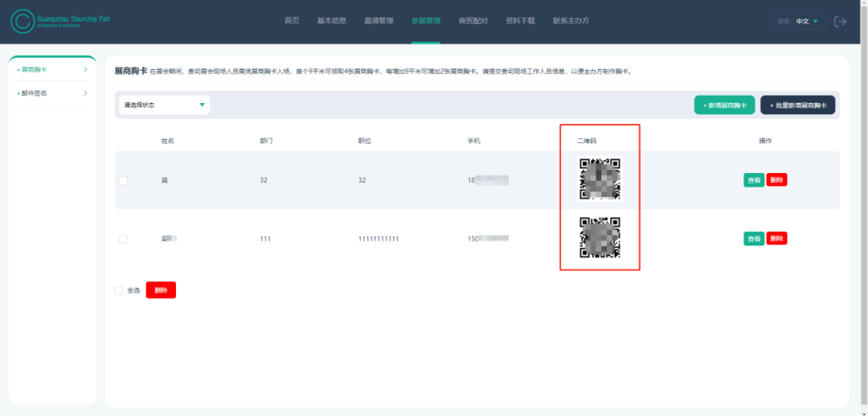Open the 资料下载 menu
868x416 pixels.
tap(520, 21)
